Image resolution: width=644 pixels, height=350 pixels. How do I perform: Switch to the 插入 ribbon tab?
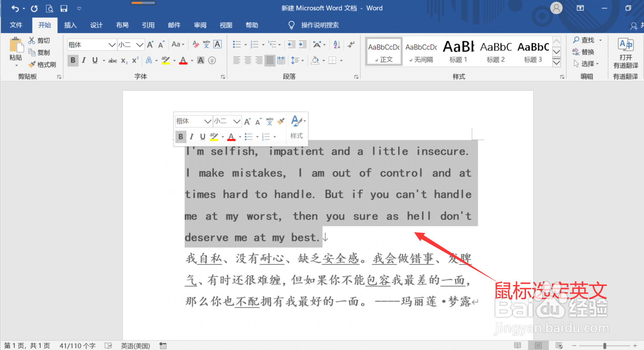(x=70, y=25)
